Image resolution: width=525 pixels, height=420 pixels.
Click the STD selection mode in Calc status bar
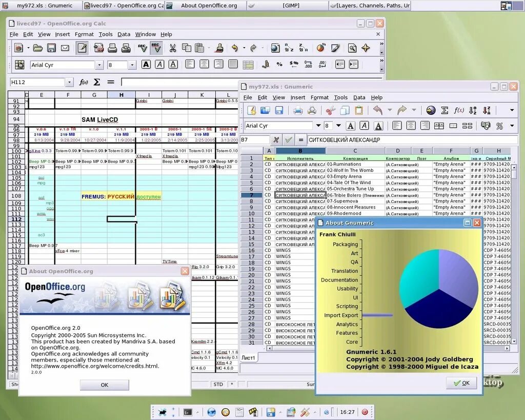pos(218,384)
